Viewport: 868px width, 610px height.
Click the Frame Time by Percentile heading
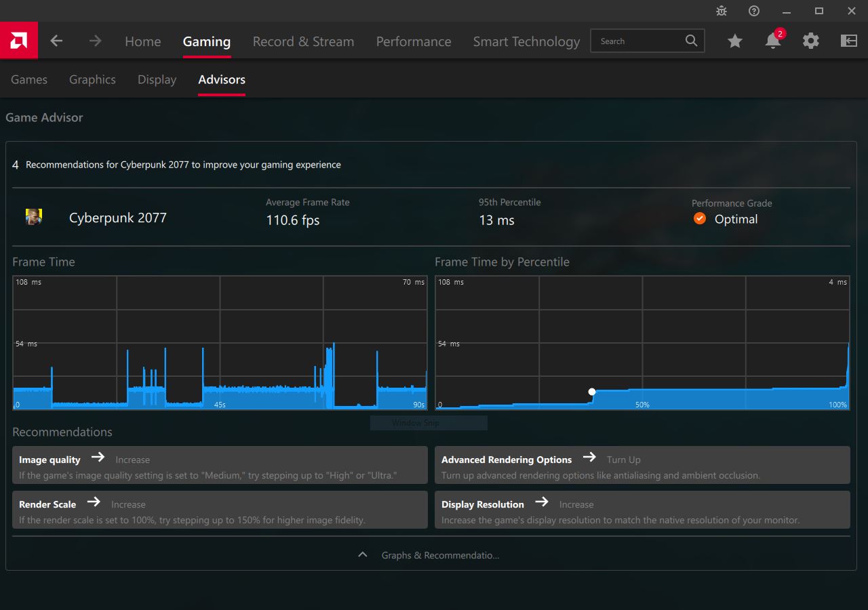502,262
